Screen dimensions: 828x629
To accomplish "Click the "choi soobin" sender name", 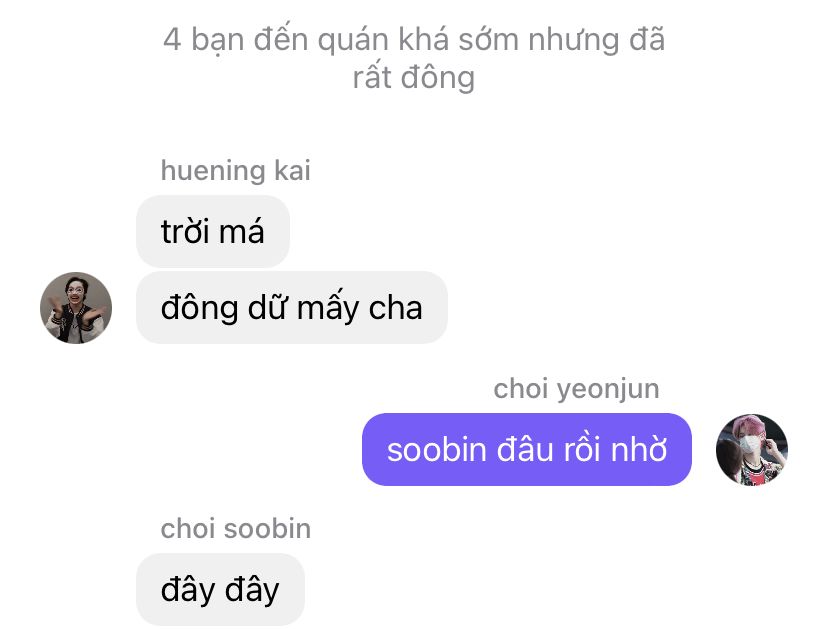I will 236,529.
